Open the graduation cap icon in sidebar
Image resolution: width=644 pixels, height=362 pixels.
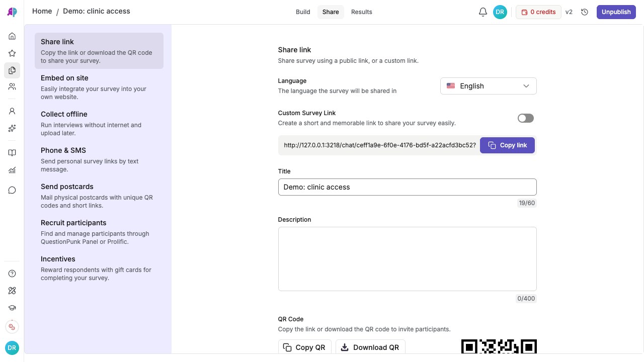12,308
